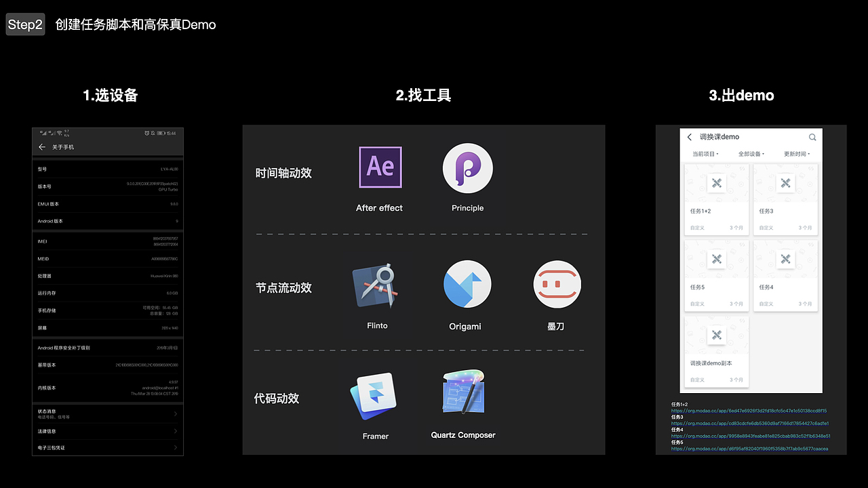Open the modao link under 任务4 heading
Screen dimensions: 868x488
point(751,436)
